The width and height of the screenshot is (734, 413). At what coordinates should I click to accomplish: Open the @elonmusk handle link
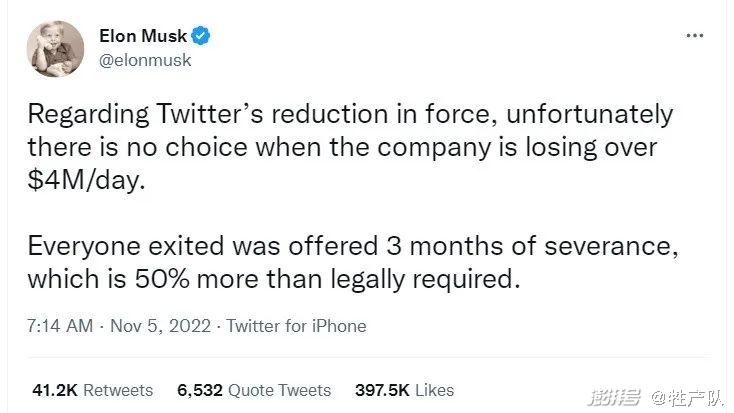coord(145,60)
